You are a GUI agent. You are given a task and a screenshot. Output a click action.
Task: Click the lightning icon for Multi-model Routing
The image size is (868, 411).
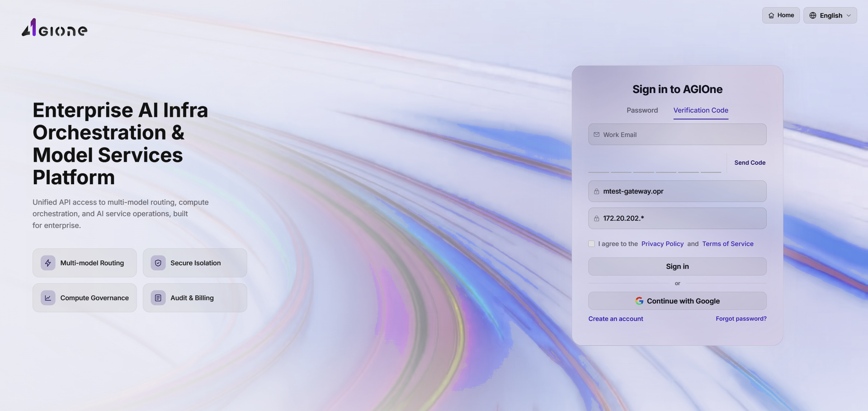click(48, 263)
